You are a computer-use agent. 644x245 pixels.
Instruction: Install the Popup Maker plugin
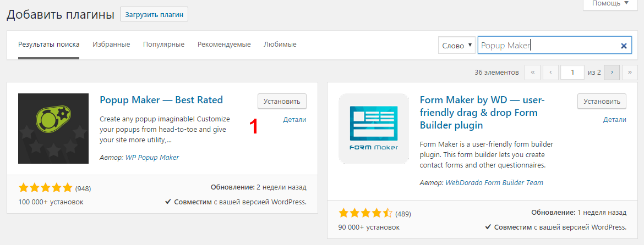(x=282, y=101)
